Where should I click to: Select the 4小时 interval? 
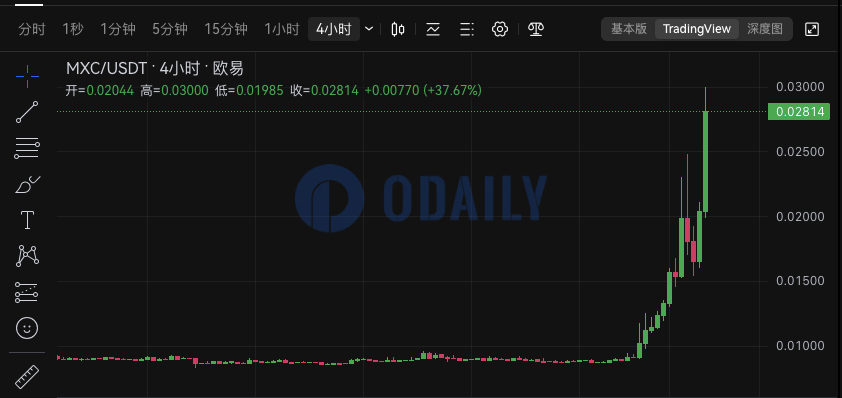click(x=333, y=29)
